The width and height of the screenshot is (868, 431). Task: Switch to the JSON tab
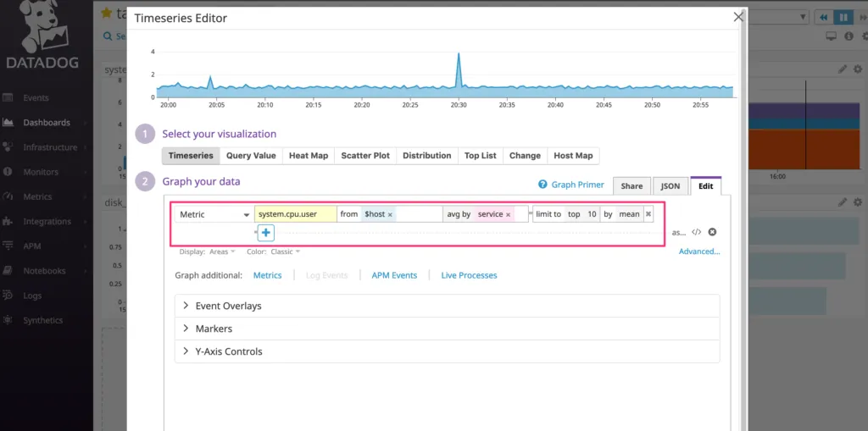click(x=670, y=186)
